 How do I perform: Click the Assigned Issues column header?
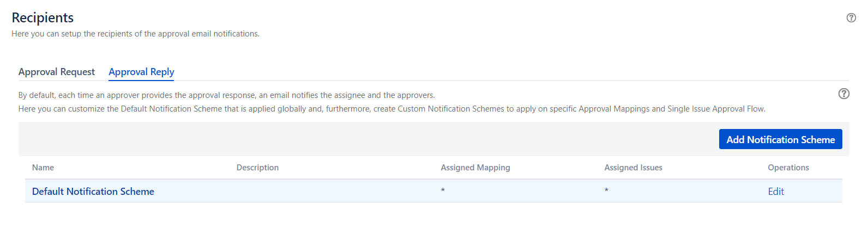click(633, 168)
